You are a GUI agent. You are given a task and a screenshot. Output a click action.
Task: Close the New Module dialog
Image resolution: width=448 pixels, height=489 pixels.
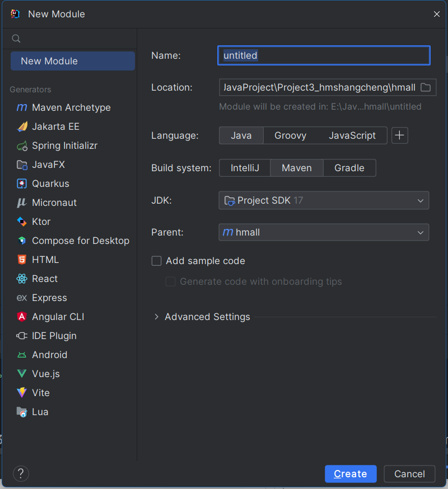(437, 14)
